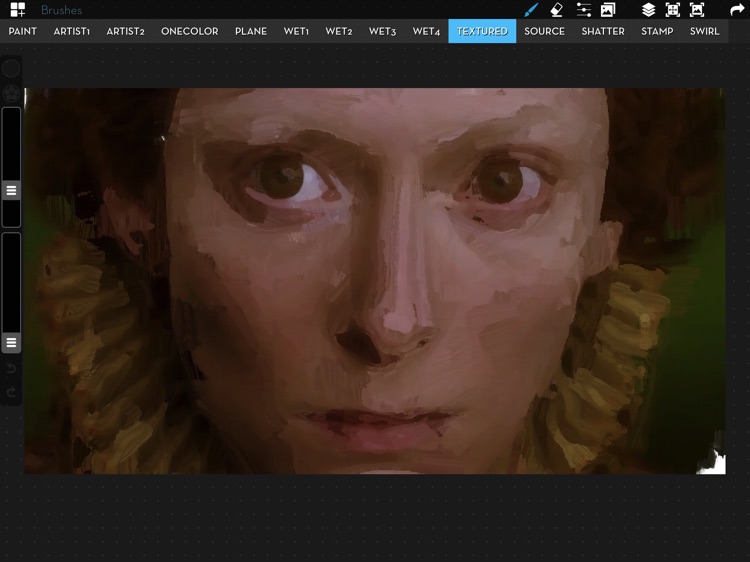
Task: Click the fit-image-to-screen icon
Action: 697,10
